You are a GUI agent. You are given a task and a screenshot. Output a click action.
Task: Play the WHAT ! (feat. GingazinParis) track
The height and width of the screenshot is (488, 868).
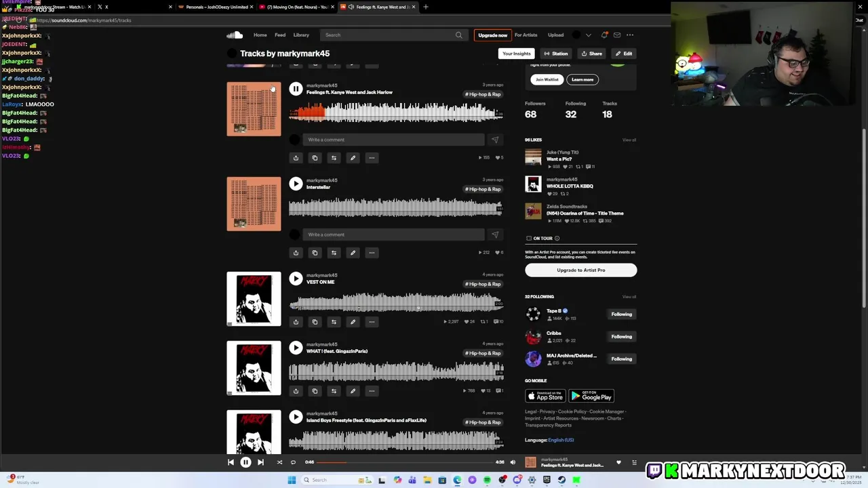[296, 348]
